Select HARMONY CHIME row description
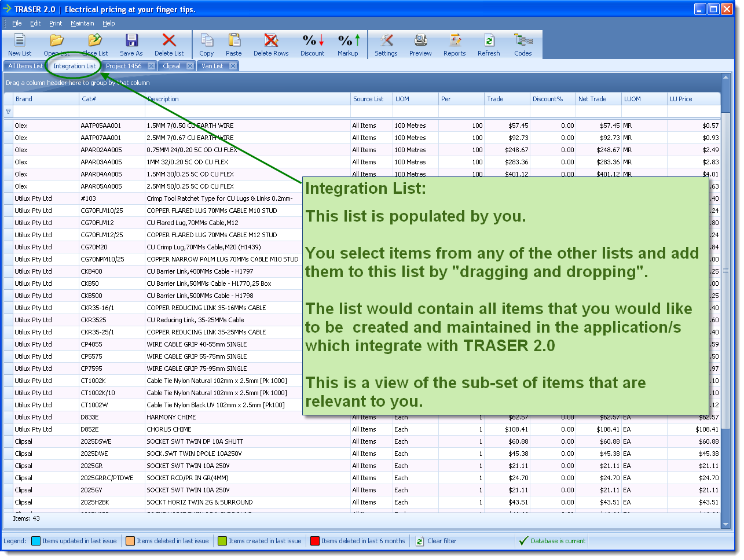 coord(247,417)
